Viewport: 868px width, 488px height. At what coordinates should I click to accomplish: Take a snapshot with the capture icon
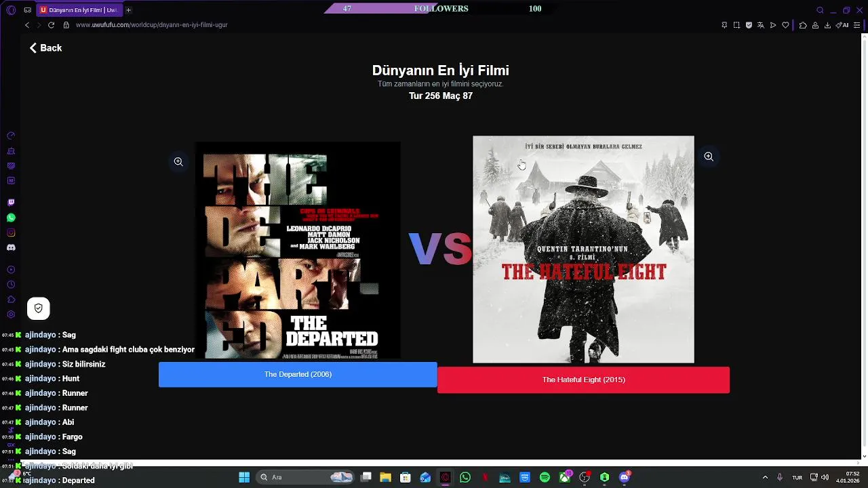point(736,25)
